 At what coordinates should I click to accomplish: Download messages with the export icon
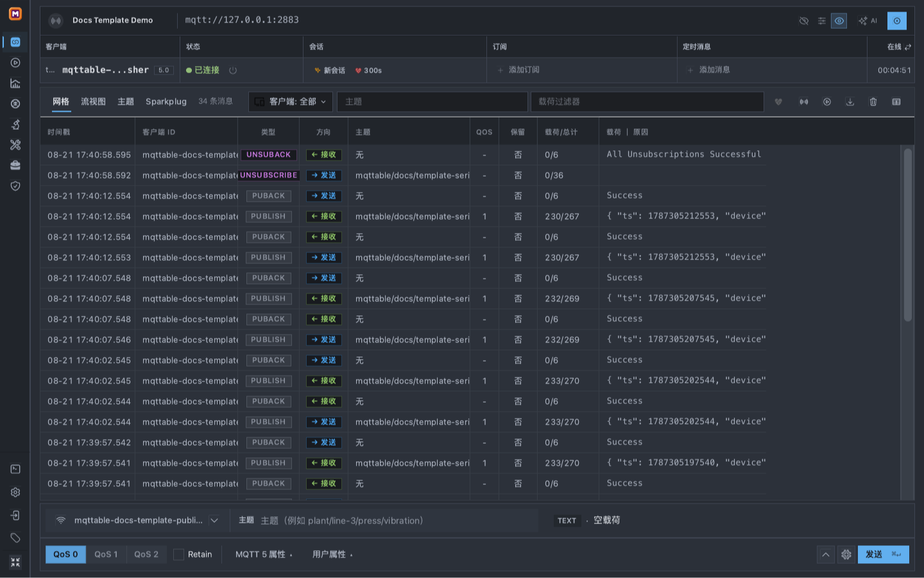[850, 102]
